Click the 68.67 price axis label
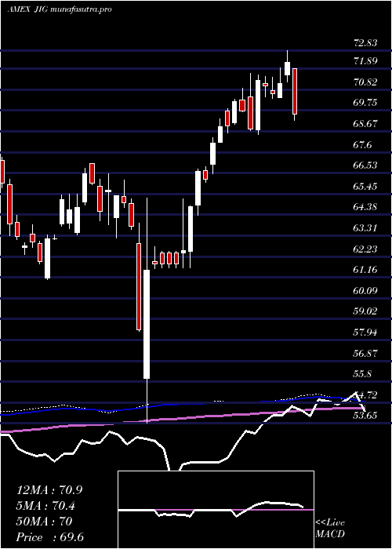 366,124
